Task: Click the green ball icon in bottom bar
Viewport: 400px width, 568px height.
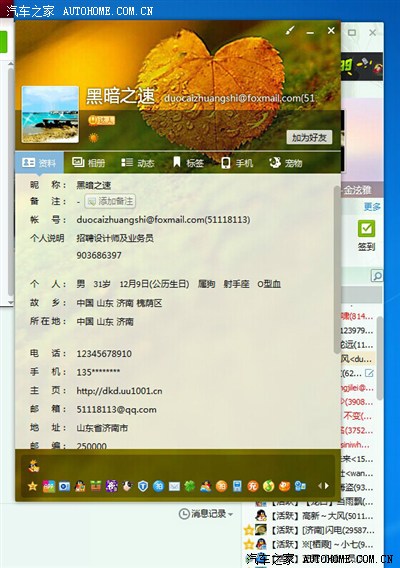Action: (x=268, y=486)
